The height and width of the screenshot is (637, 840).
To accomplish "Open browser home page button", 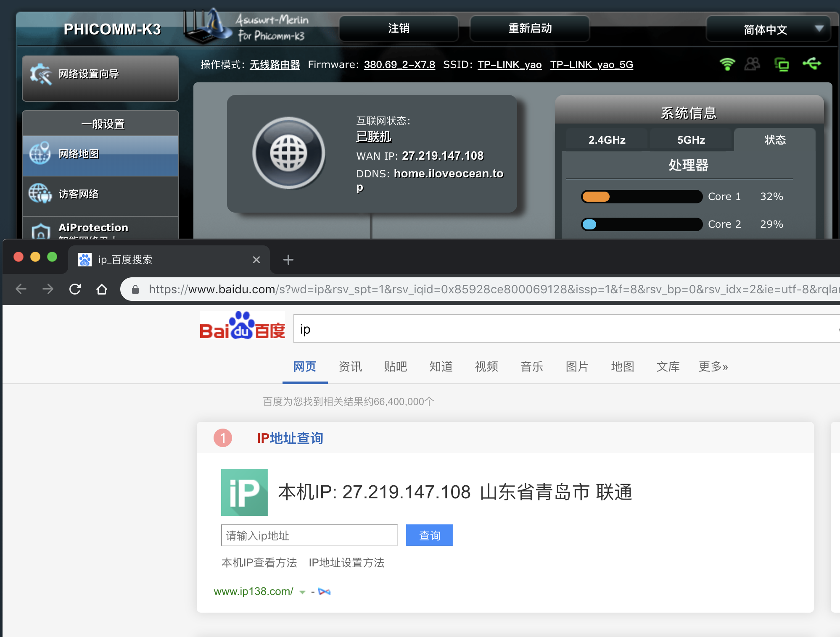I will point(102,289).
